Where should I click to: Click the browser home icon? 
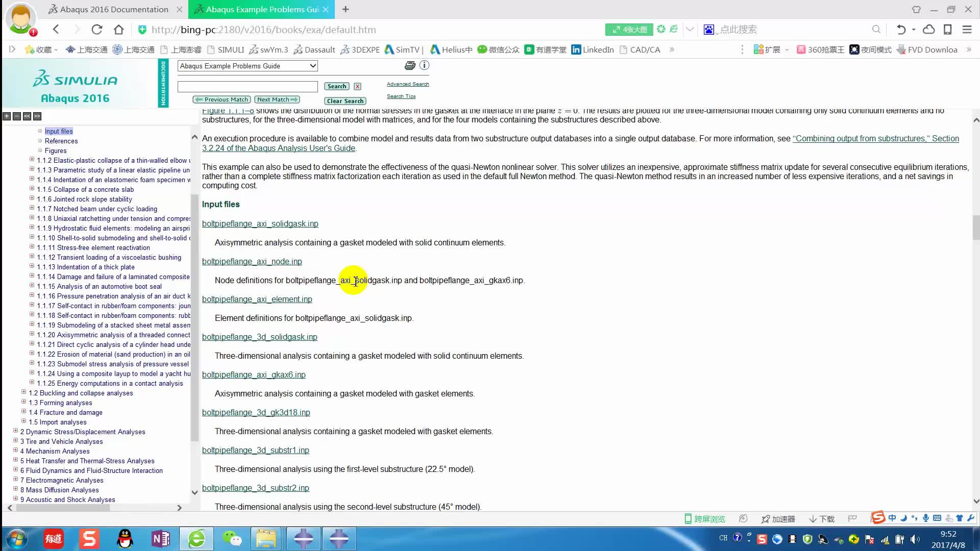tap(118, 30)
